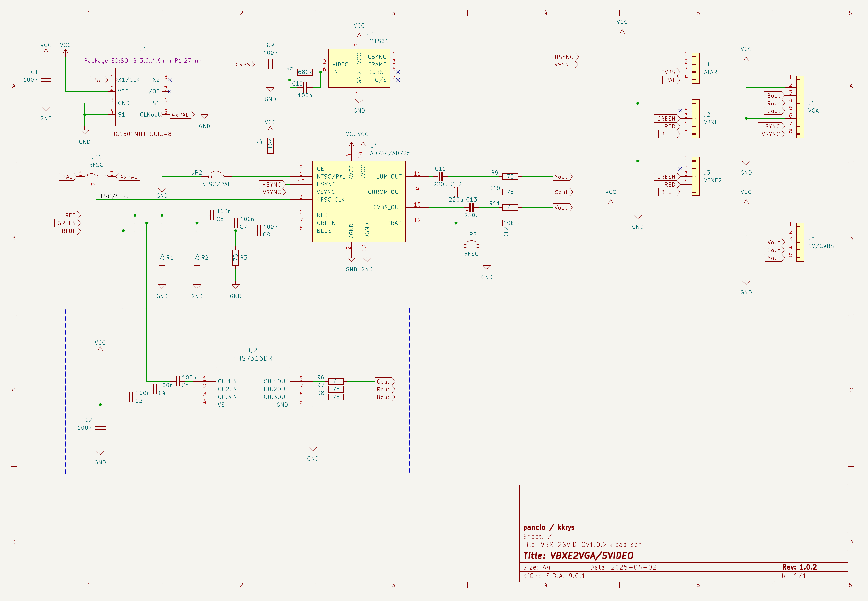The image size is (868, 601).
Task: Select the U4 AD724/AD725 encoder chip
Action: [x=359, y=201]
